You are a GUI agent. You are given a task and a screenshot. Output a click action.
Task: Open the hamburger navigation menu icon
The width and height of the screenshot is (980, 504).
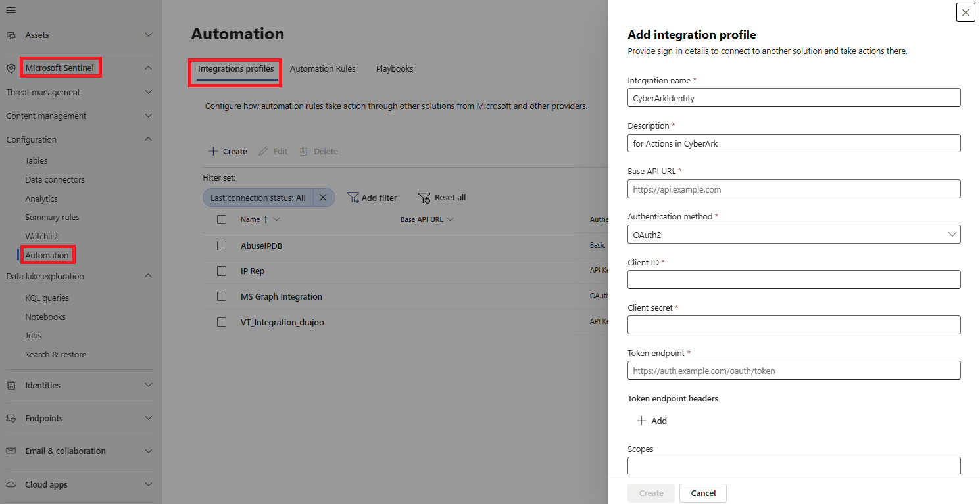(x=11, y=10)
